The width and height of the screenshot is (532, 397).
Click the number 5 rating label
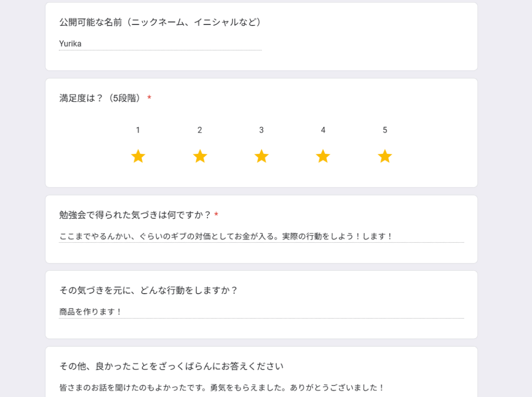pyautogui.click(x=385, y=130)
